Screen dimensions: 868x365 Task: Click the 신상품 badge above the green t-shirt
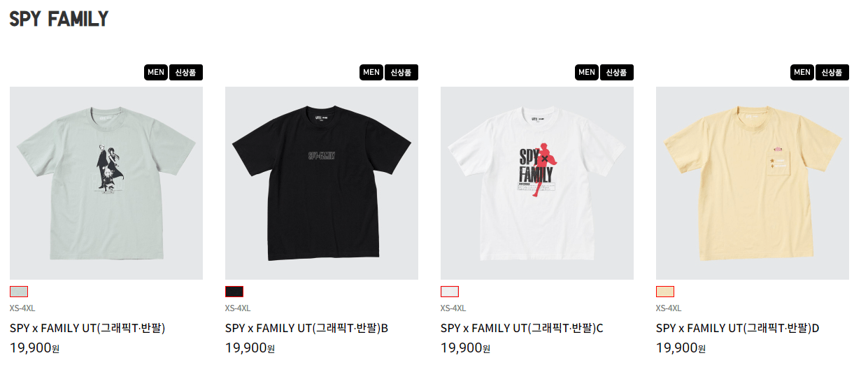(x=186, y=72)
